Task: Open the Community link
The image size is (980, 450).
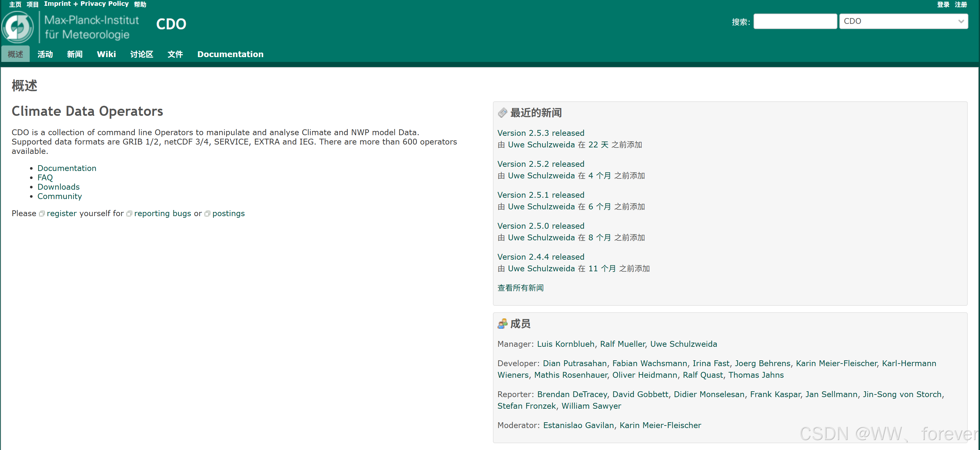Action: click(x=60, y=196)
